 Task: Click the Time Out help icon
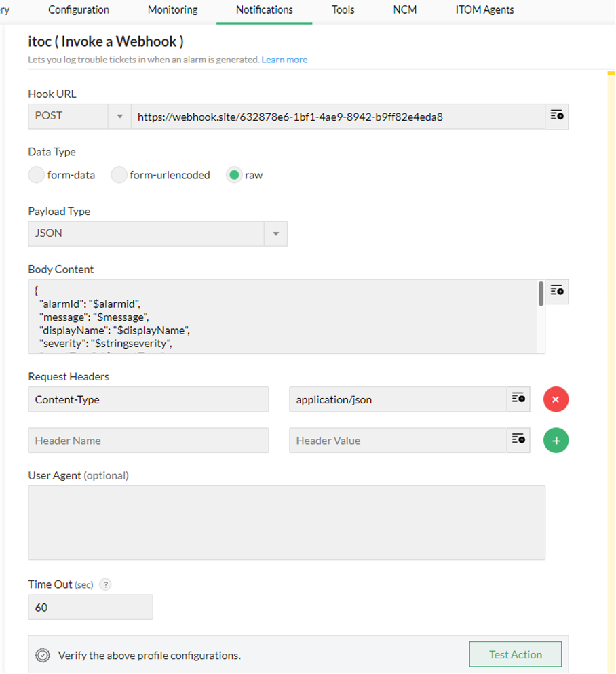105,584
